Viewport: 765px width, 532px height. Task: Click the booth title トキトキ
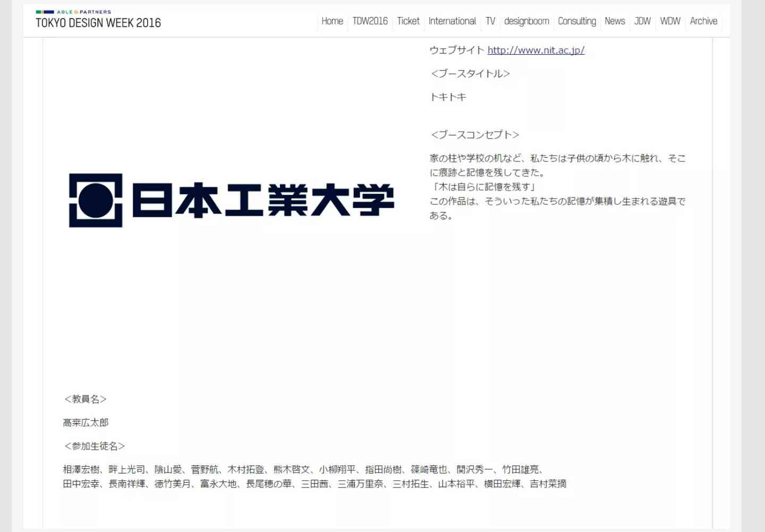click(448, 97)
